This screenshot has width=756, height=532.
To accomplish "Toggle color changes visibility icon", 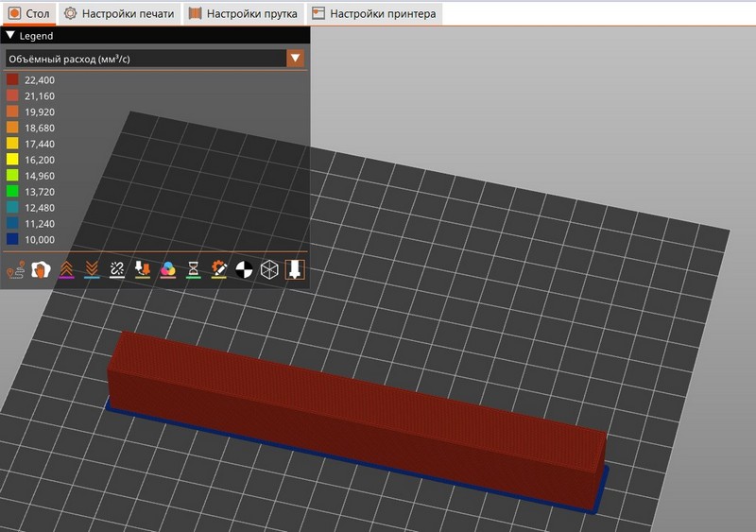I will [168, 270].
